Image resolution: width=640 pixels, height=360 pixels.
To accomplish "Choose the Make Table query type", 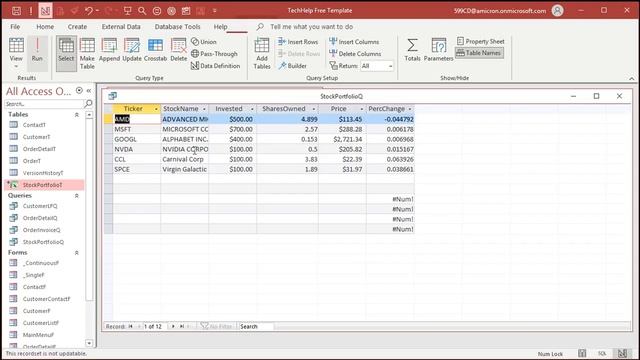I will pos(87,53).
